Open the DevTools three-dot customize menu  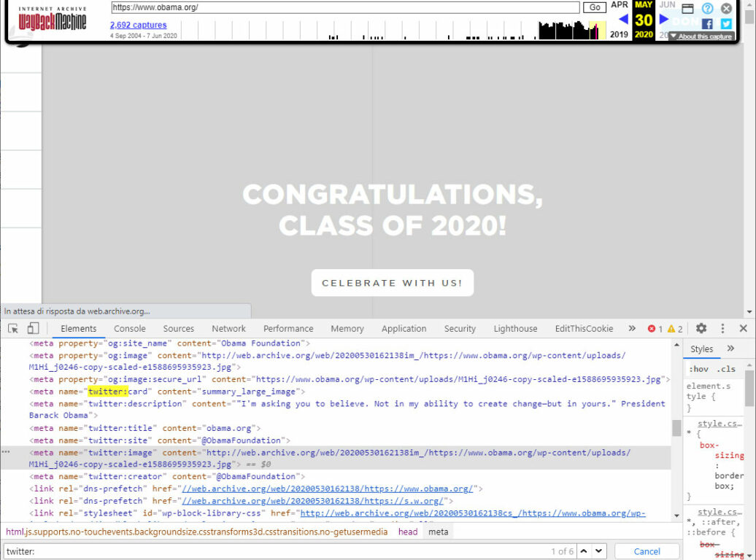point(722,328)
